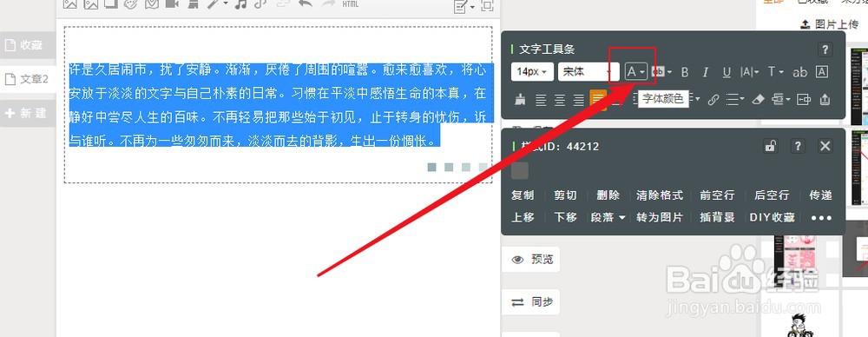Click 剪切 (cut) in style panel
This screenshot has height=337, width=868.
point(566,195)
